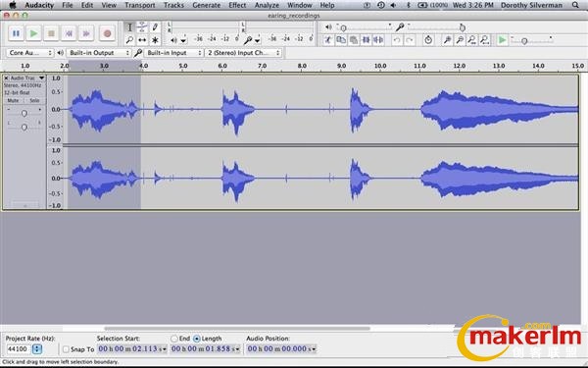Screen dimensions: 588x368
Task: Solo the audio track
Action: pyautogui.click(x=34, y=101)
